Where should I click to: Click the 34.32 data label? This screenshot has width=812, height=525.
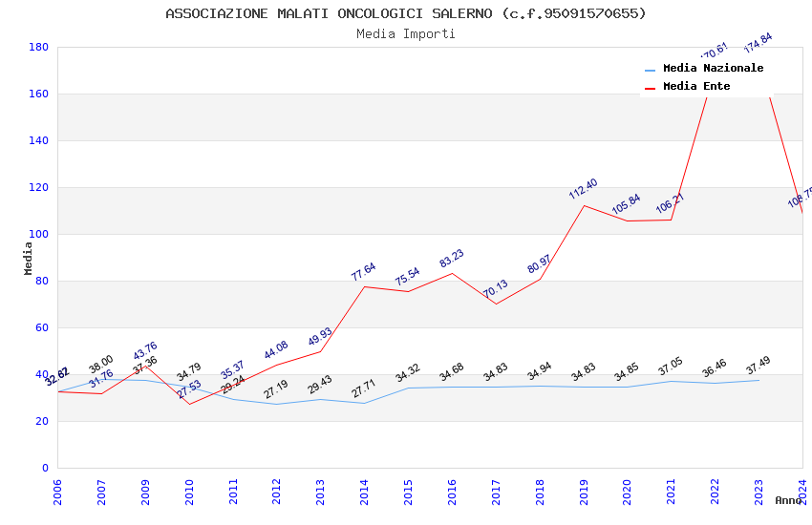[x=408, y=373]
